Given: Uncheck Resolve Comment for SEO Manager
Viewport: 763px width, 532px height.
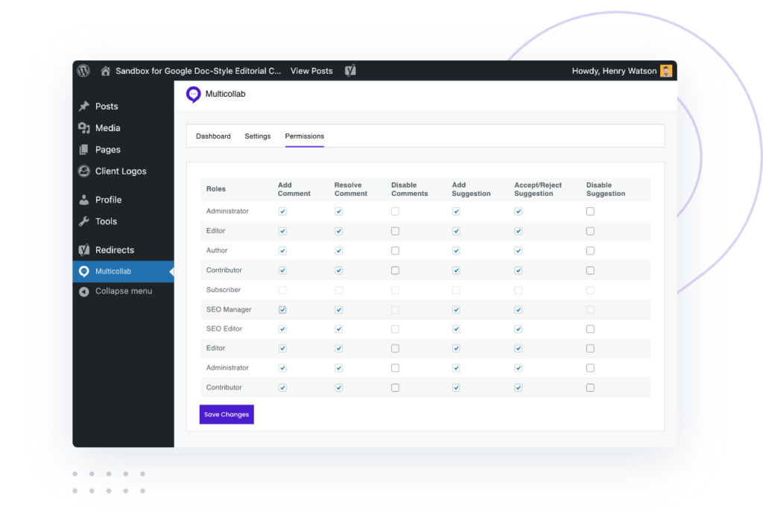Looking at the screenshot, I should pos(339,309).
